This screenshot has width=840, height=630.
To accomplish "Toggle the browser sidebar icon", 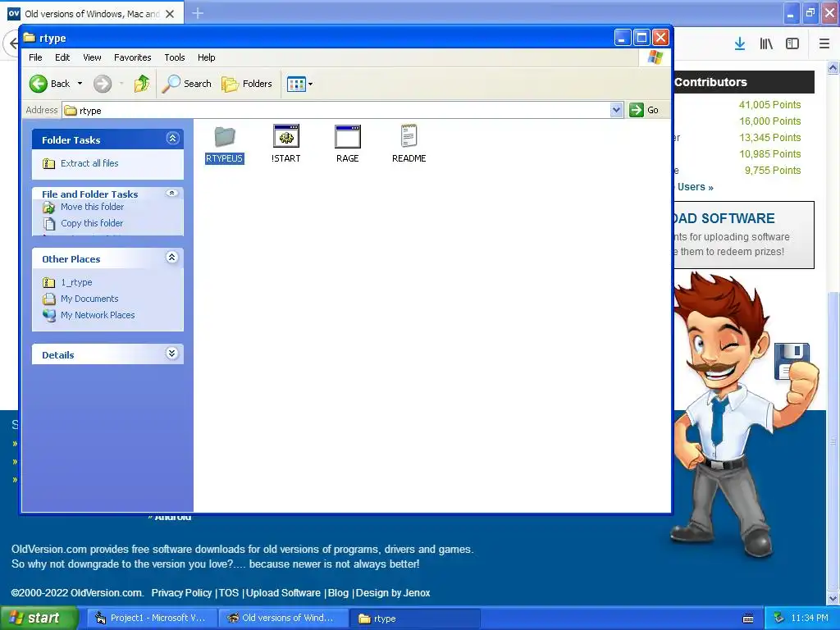I will click(x=792, y=44).
